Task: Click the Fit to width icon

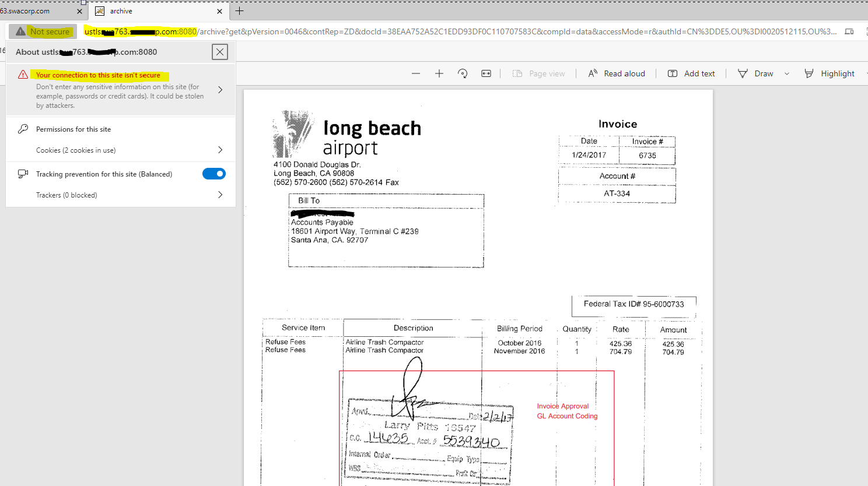Action: click(486, 73)
